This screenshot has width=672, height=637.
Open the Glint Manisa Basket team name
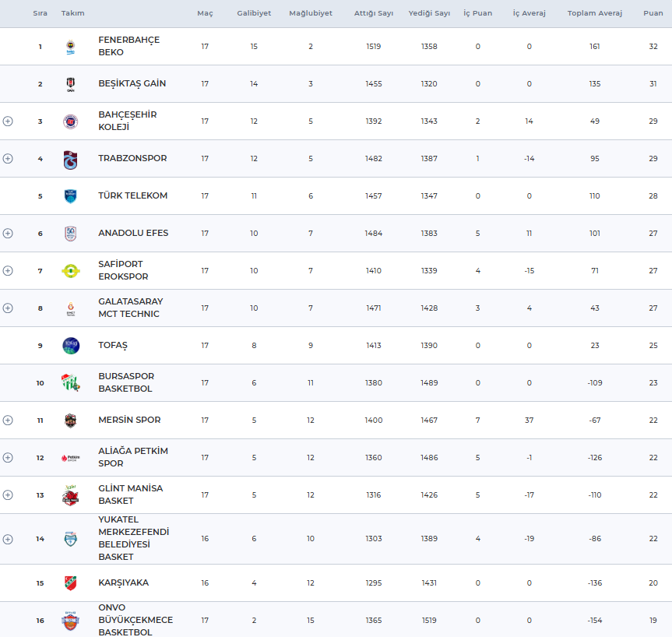[x=130, y=495]
